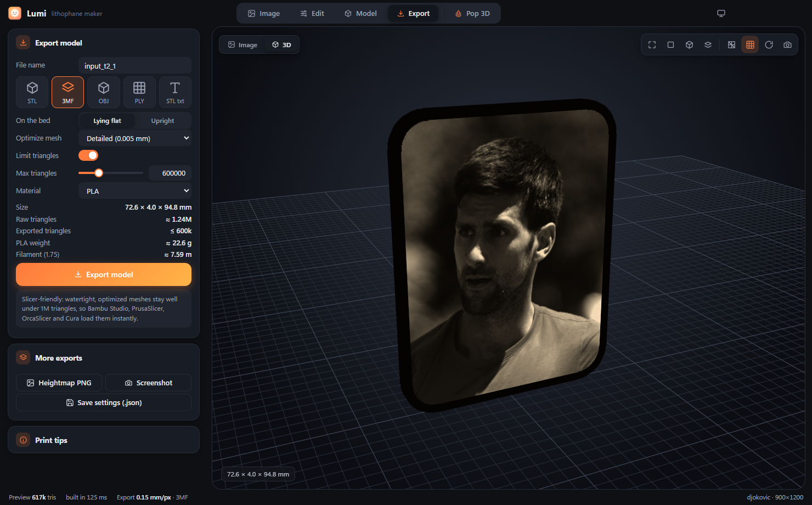Click the Lumi smiley logo icon
Image resolution: width=812 pixels, height=505 pixels.
click(x=15, y=13)
